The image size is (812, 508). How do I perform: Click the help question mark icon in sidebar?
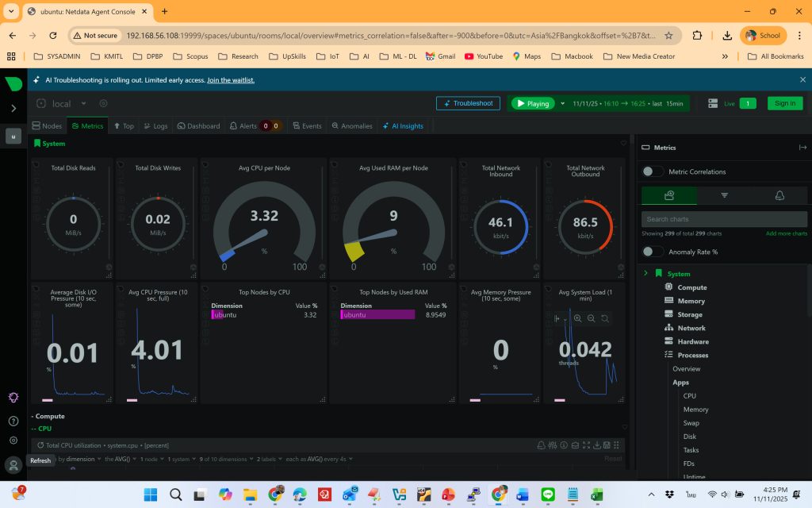(x=13, y=421)
